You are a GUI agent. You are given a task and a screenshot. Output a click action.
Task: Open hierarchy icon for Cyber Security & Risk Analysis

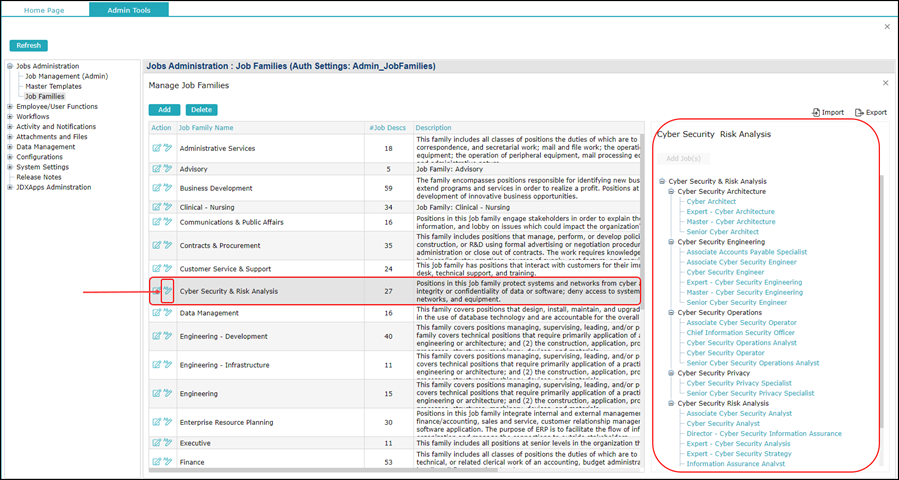click(x=167, y=291)
